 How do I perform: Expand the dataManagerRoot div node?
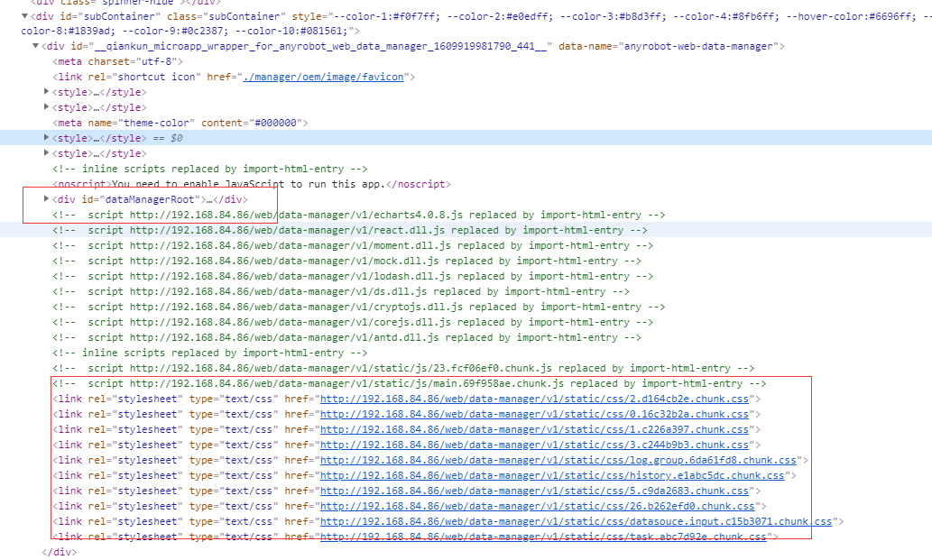(x=46, y=199)
